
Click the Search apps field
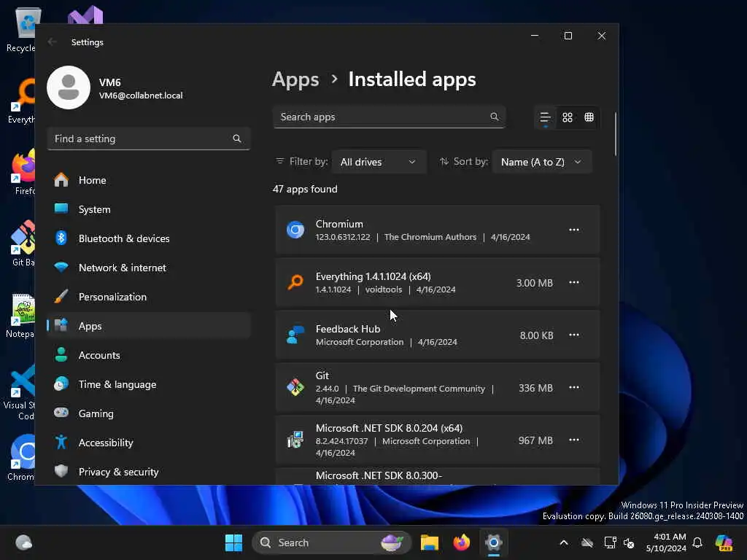(390, 117)
